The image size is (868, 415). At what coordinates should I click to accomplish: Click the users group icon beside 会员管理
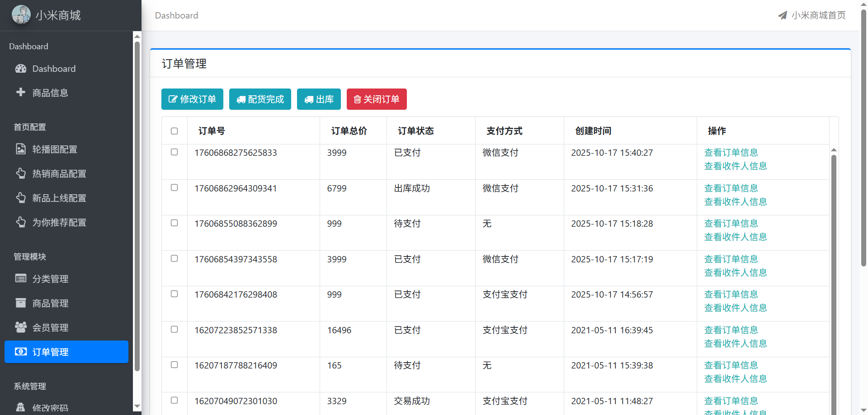click(21, 327)
